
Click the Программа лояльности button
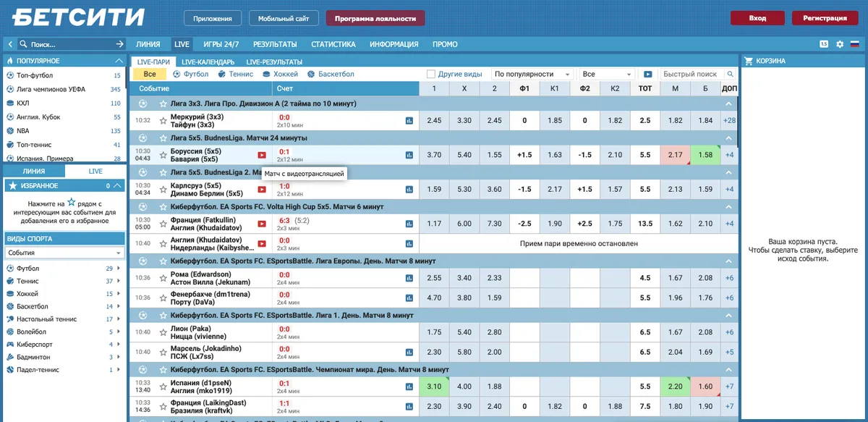coord(375,18)
